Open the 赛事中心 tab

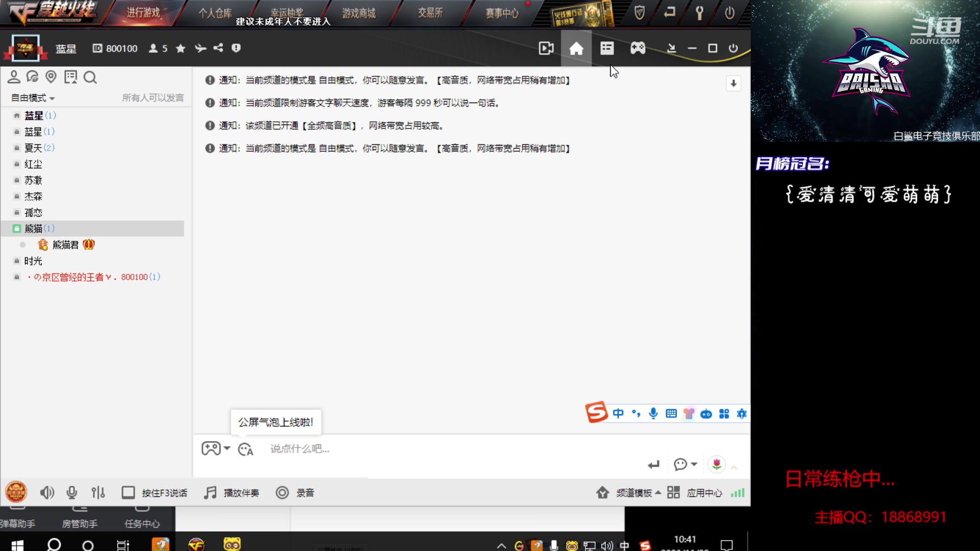[x=502, y=13]
